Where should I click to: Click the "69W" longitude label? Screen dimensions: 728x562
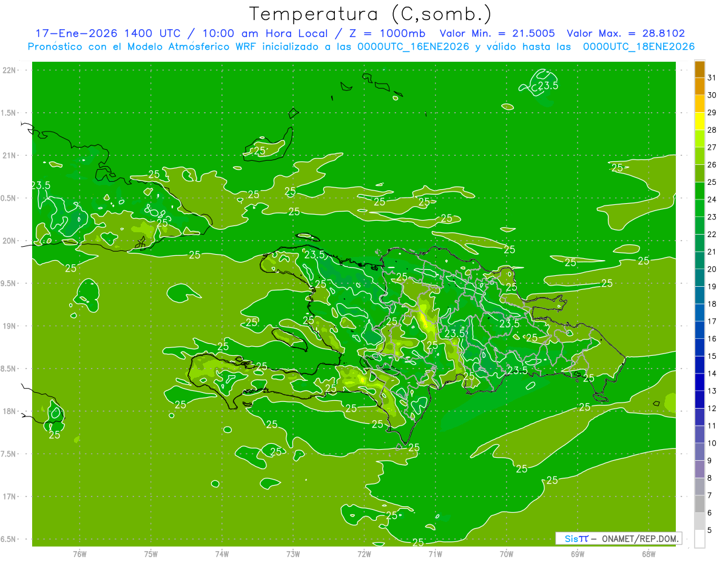click(x=577, y=554)
